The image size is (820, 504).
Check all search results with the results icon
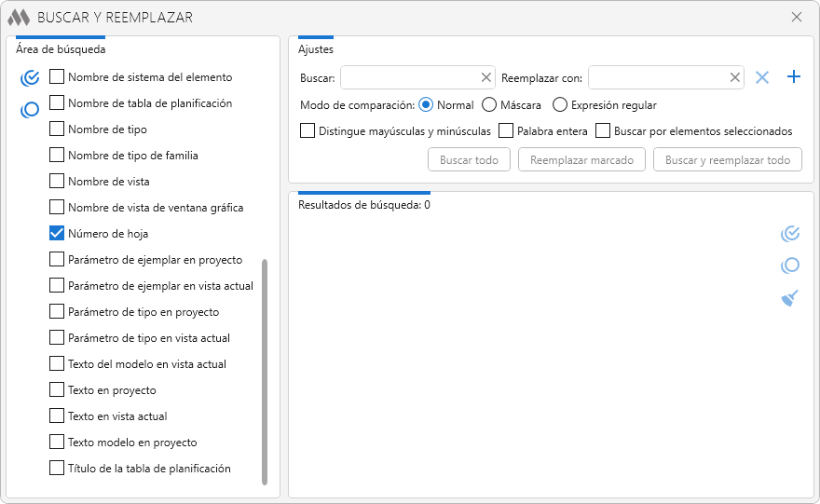click(790, 234)
